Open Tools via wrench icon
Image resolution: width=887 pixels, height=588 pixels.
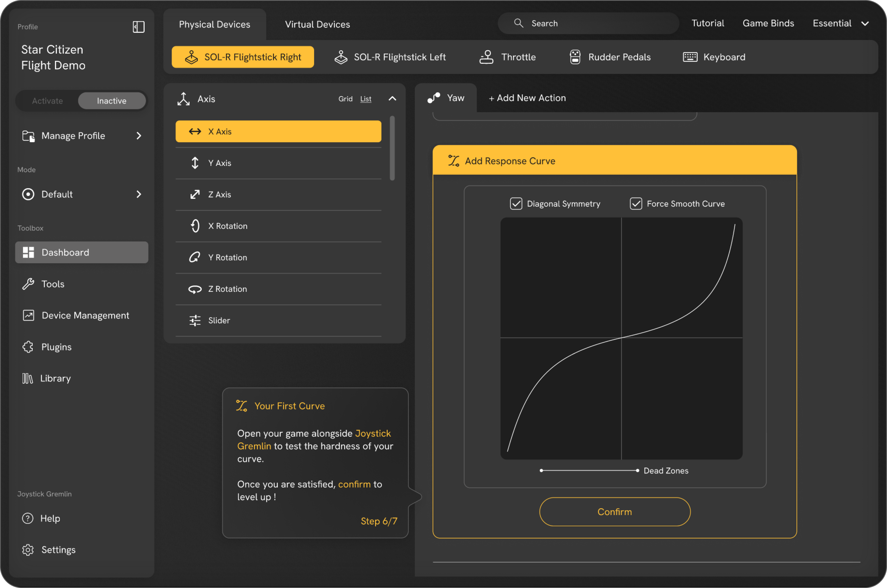(x=28, y=284)
